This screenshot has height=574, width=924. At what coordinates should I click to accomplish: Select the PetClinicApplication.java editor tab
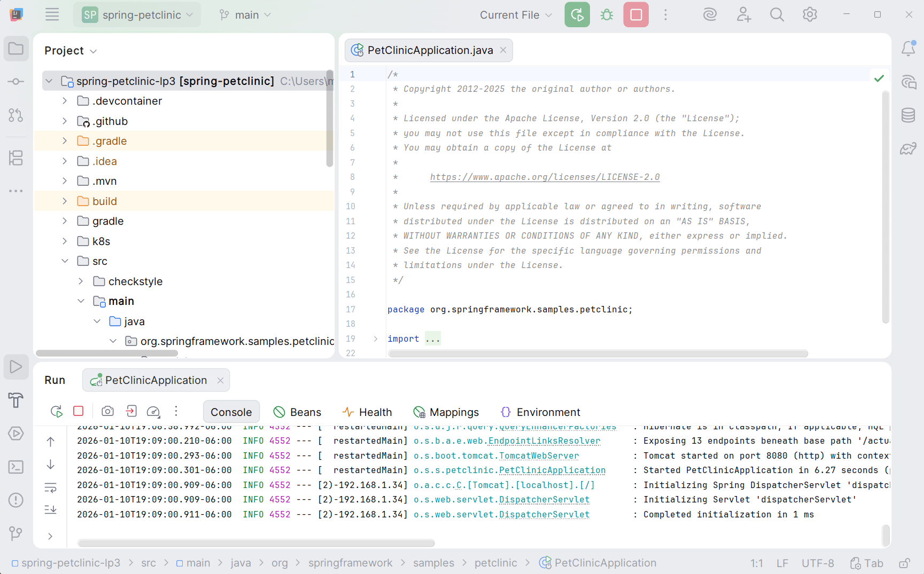click(429, 50)
